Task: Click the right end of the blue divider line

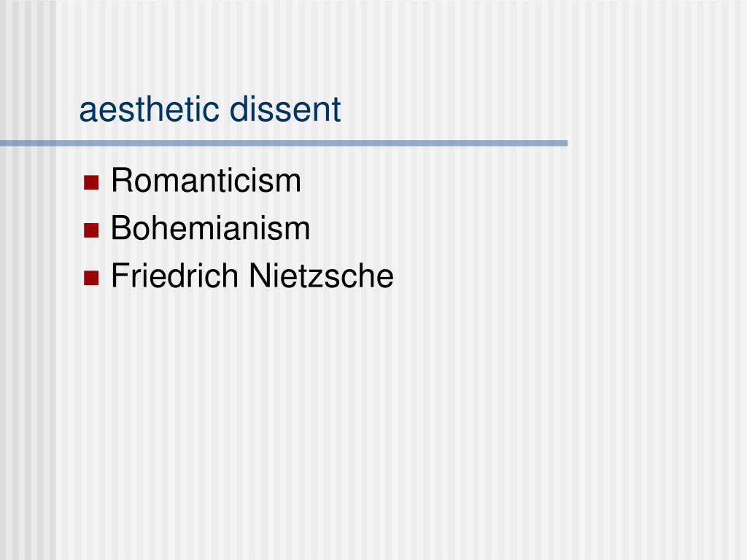Action: [564, 143]
